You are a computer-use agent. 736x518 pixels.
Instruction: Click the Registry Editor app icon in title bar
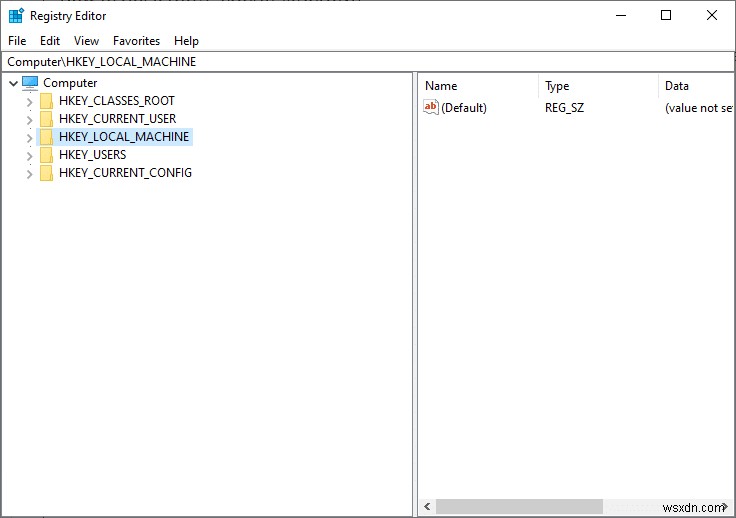tap(16, 15)
